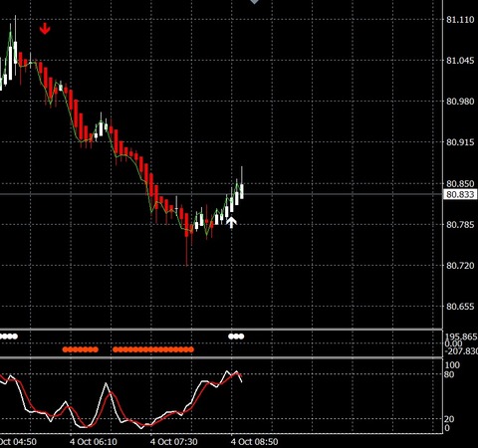Click the 4 Oct 08:50 time label
The image size is (478, 448).
click(x=254, y=442)
